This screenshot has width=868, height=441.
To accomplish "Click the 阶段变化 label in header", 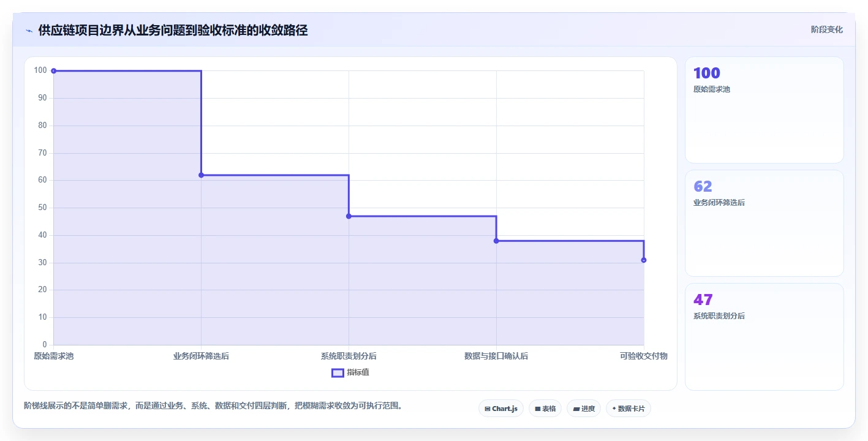I will 827,29.
